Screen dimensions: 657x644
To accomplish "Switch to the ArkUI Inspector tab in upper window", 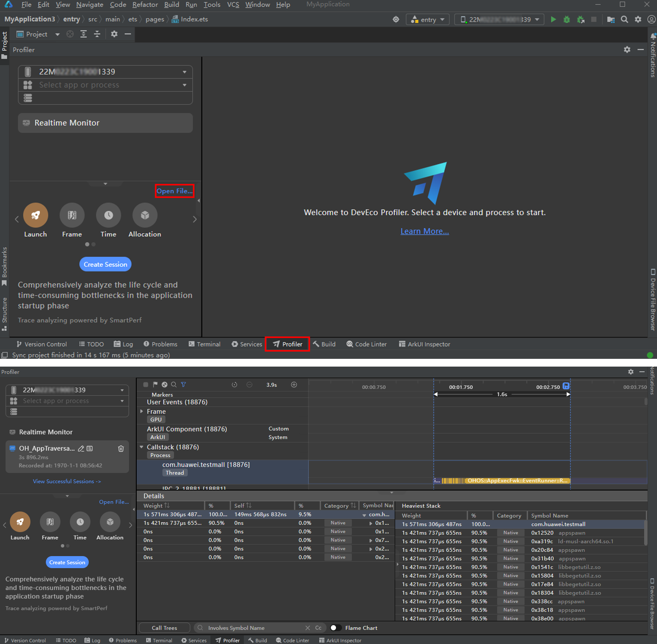I will (424, 344).
